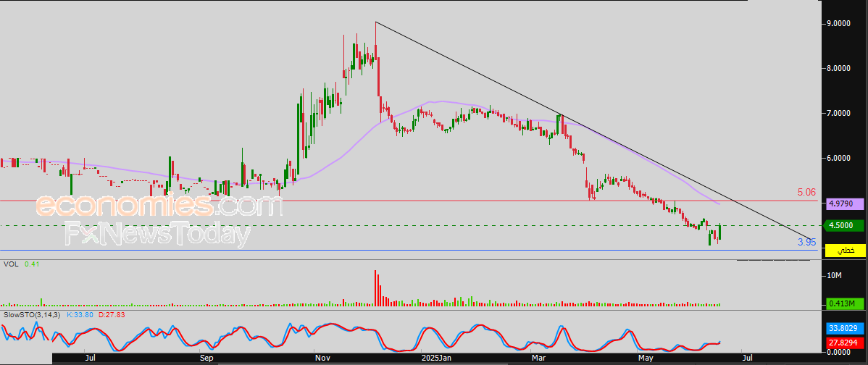Click the latest green candlestick

click(720, 232)
